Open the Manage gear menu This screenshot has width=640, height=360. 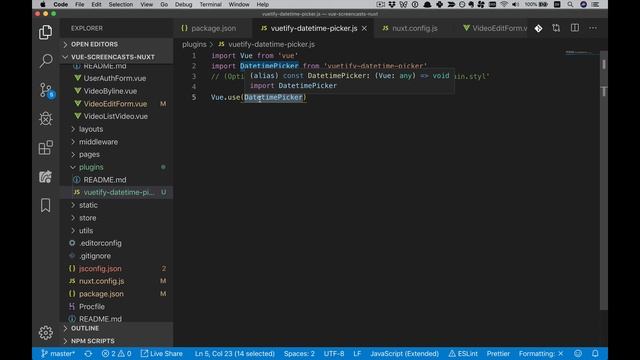(45, 333)
